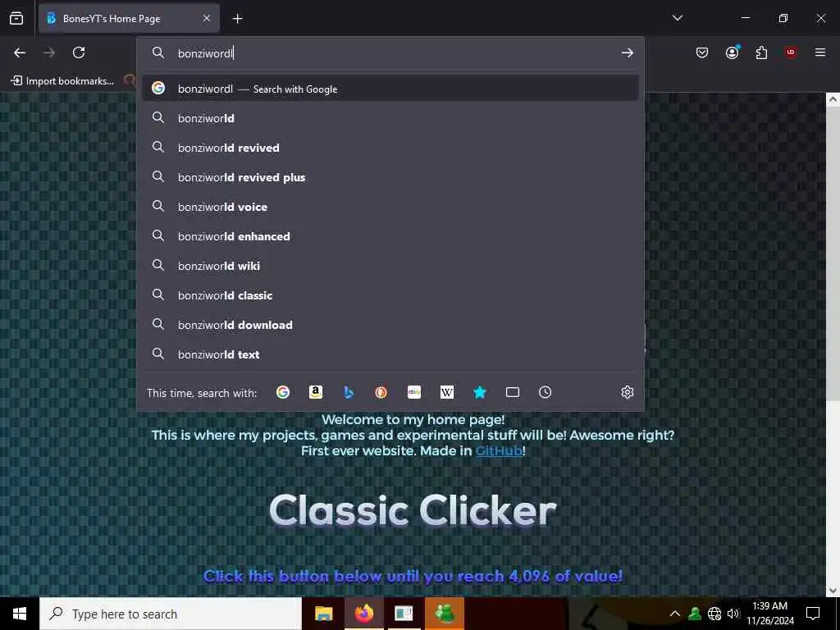This screenshot has width=840, height=630.
Task: Open the network globe tray icon
Action: click(x=714, y=614)
